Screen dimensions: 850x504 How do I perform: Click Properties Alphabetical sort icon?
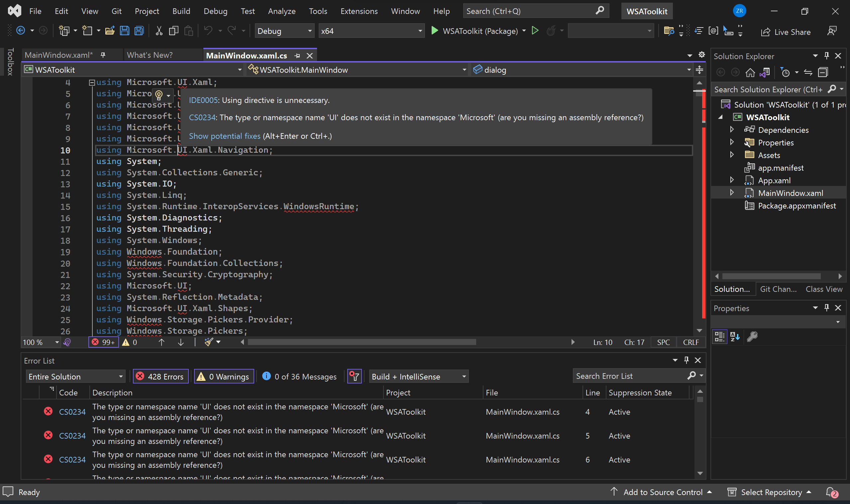(x=735, y=337)
